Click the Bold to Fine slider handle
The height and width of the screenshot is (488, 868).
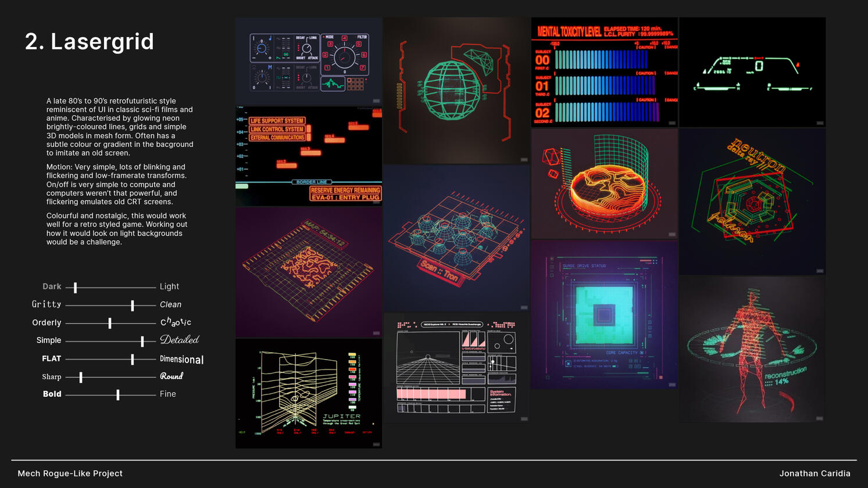(x=118, y=394)
